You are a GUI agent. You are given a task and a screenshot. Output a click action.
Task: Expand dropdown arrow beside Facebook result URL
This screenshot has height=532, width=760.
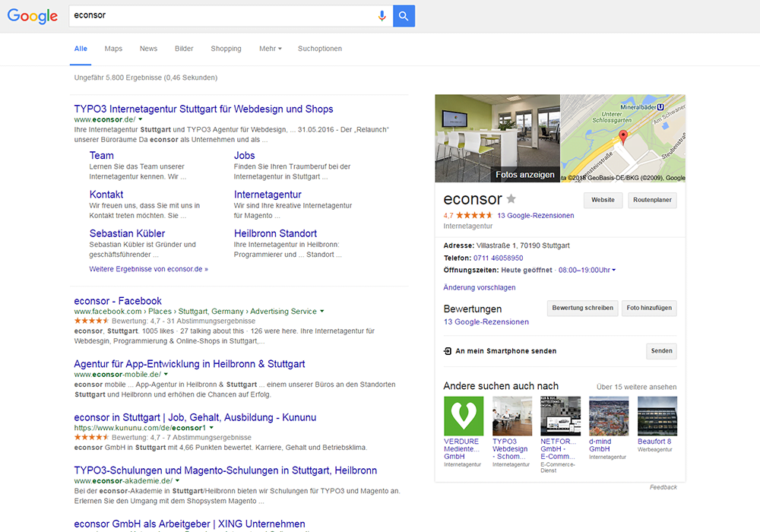321,311
